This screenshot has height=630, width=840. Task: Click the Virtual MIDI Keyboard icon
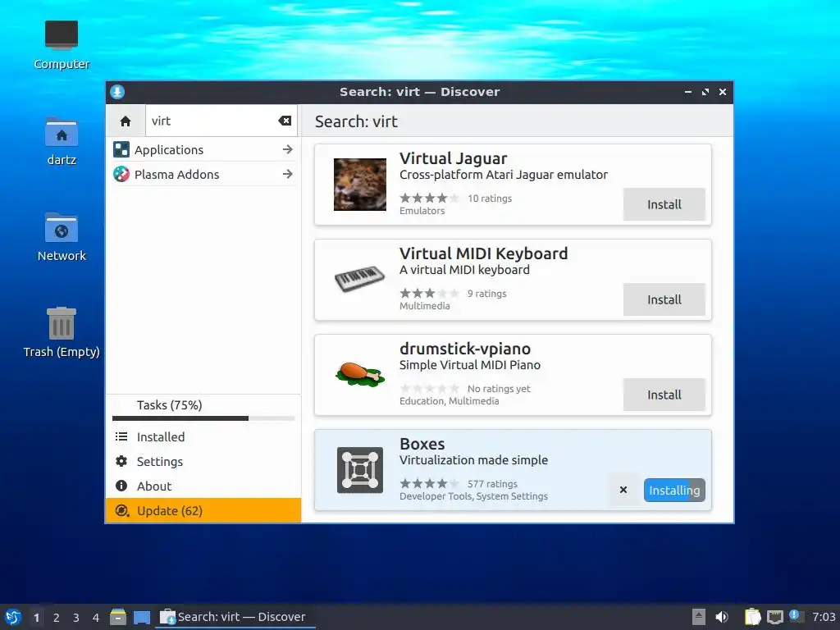point(360,279)
